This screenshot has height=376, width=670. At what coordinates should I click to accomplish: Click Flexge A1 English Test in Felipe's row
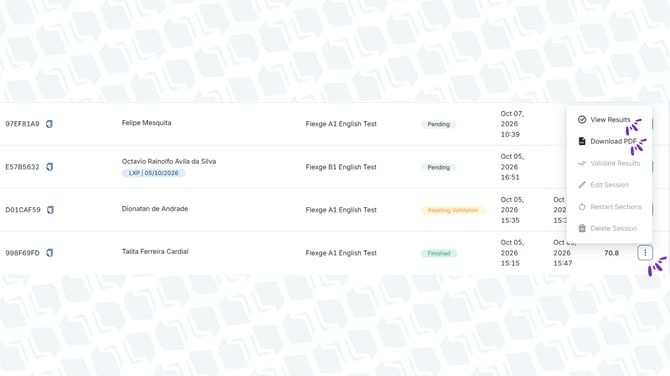(341, 124)
